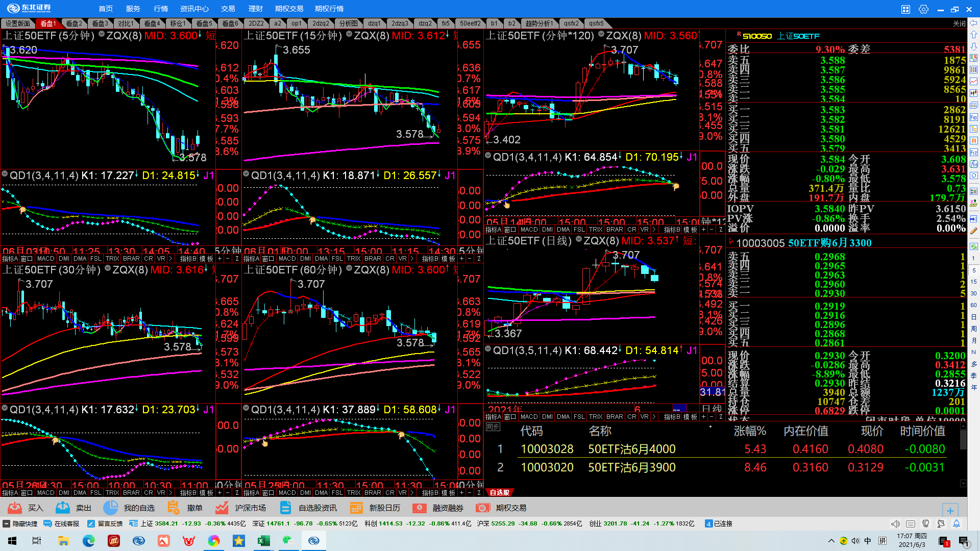This screenshot has height=551, width=980.
Task: Toggle the Chinese input mode indicator 中
Action: pyautogui.click(x=868, y=541)
